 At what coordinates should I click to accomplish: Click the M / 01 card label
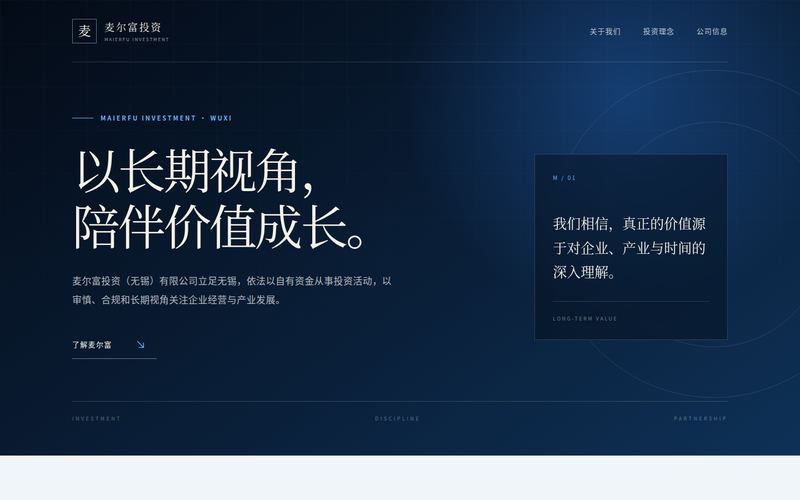pos(564,178)
